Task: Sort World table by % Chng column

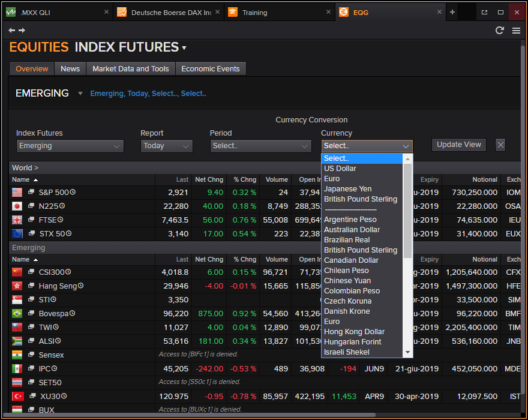Action: pos(245,179)
